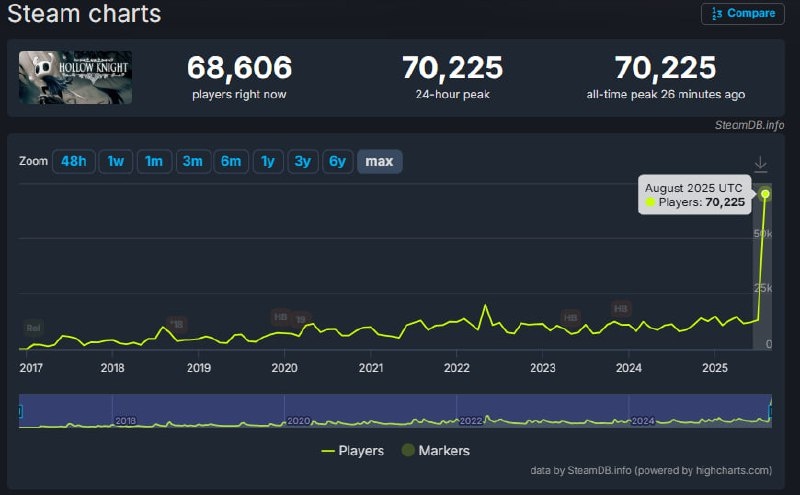Click the Rel release marker on chart

coord(33,328)
